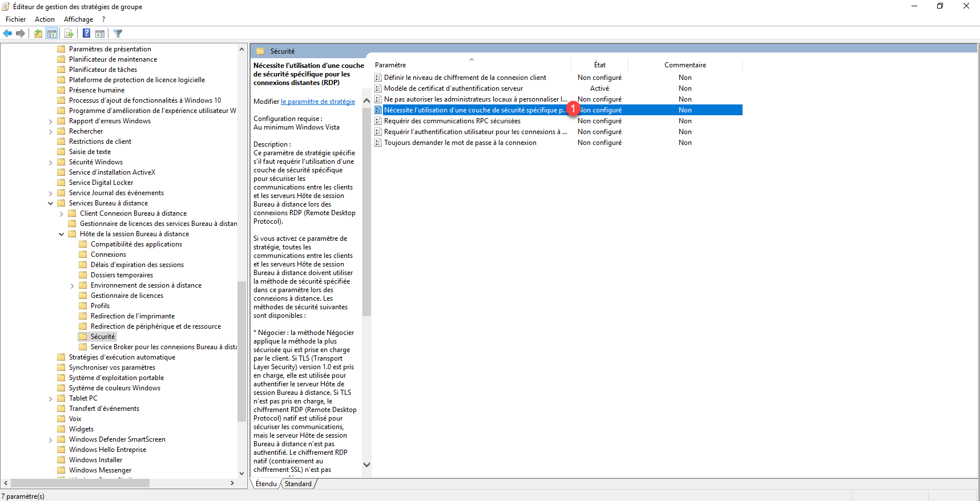Expand Client Connexion Bureau à distance folder
The width and height of the screenshot is (980, 501).
coord(62,214)
